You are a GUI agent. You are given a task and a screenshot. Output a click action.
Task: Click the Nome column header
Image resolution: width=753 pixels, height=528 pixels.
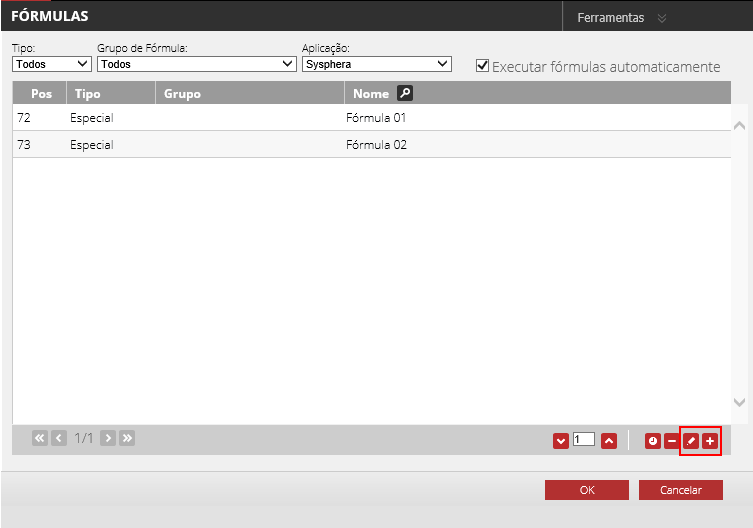pos(371,94)
